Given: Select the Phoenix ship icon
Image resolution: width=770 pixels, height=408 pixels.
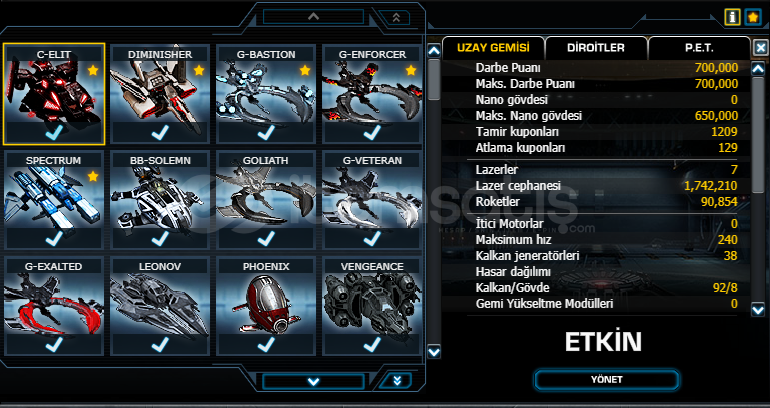Looking at the screenshot, I should [266, 306].
